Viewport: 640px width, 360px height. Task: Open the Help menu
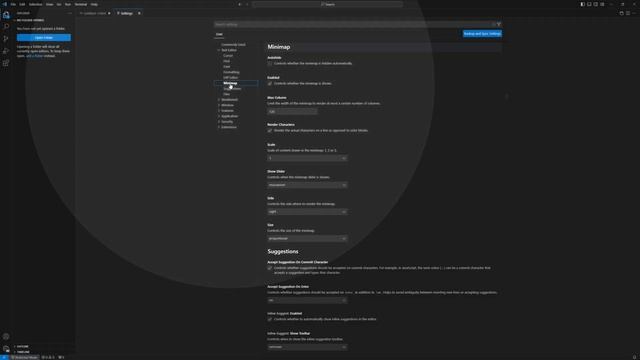click(94, 4)
